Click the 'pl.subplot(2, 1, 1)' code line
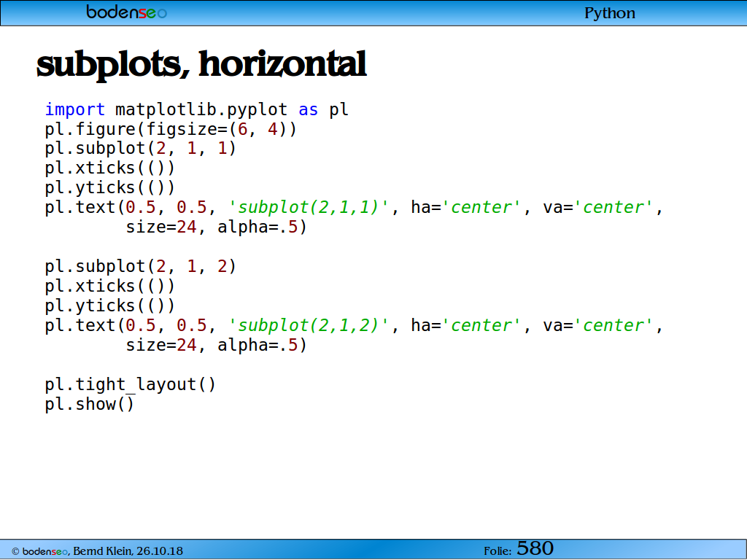 [141, 148]
